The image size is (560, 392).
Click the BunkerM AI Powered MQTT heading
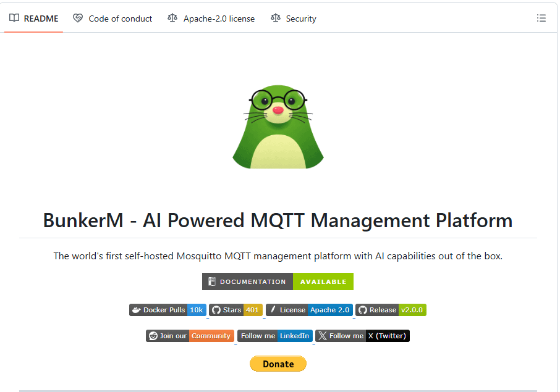pos(278,220)
